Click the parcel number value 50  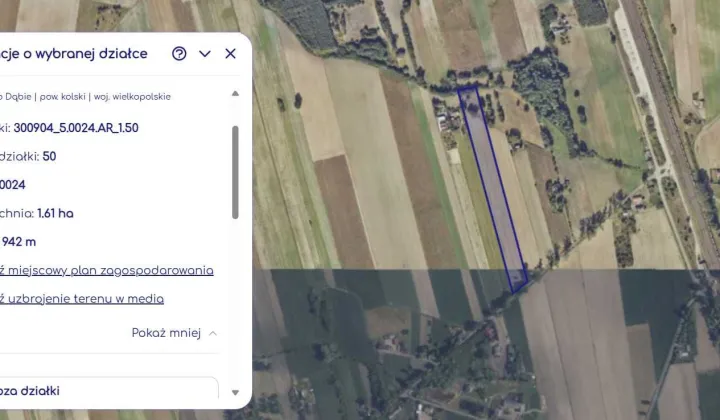coord(49,157)
